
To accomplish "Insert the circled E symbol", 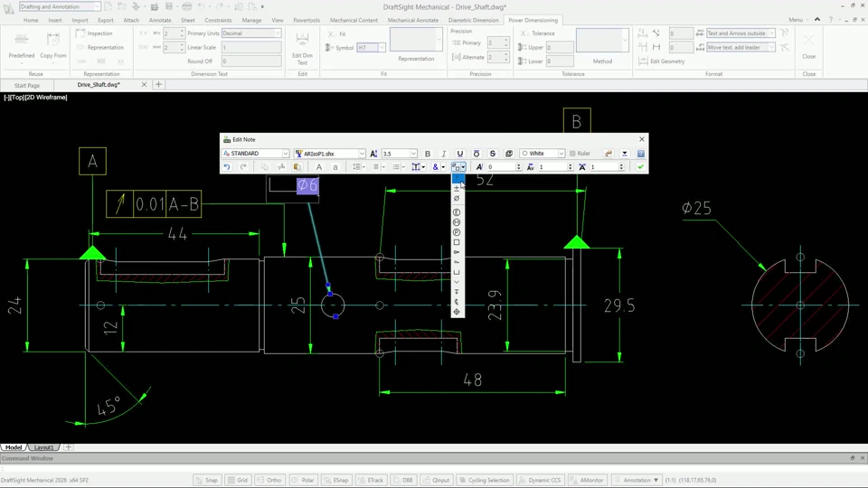I will [457, 212].
